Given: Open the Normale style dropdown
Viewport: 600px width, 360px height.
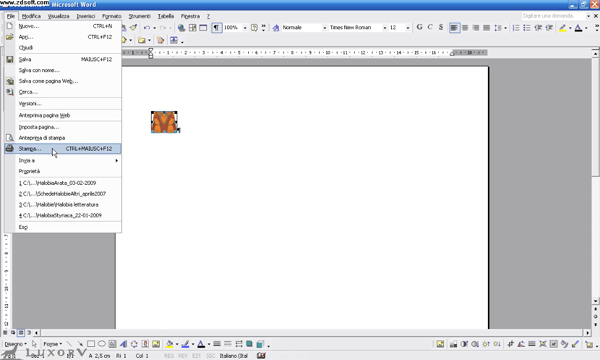Looking at the screenshot, I should pos(324,28).
